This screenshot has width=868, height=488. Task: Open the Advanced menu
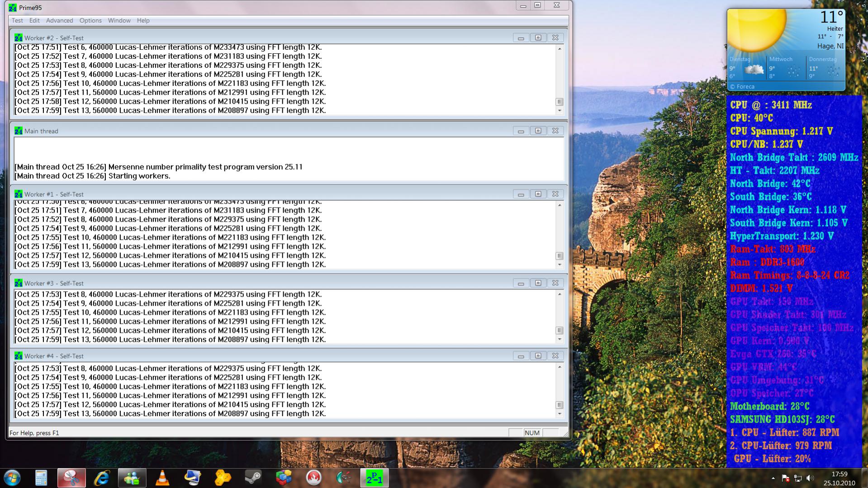(x=59, y=20)
